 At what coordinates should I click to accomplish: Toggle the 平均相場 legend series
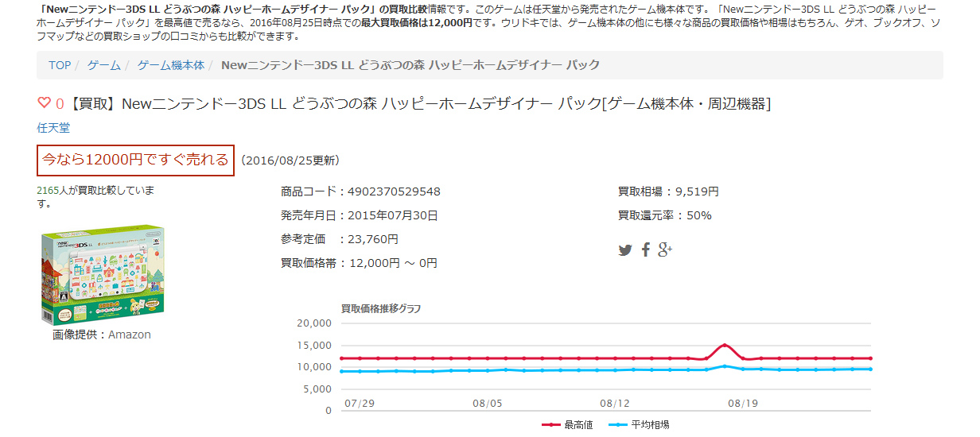639,425
